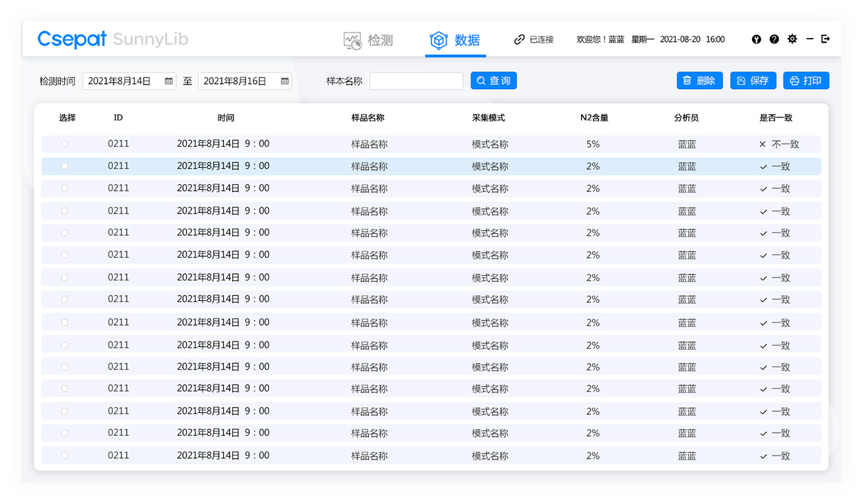The height and width of the screenshot is (504, 863).
Task: Log out using the exit icon
Action: pyautogui.click(x=826, y=39)
